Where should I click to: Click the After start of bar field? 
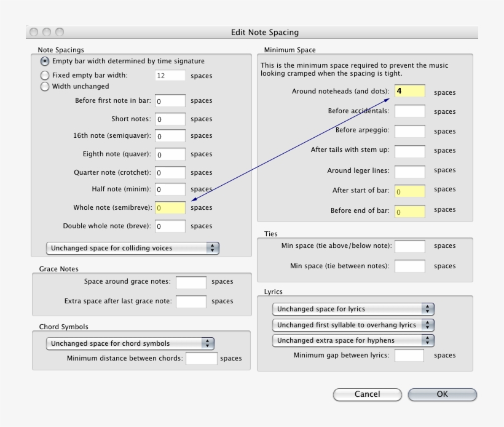pos(409,191)
